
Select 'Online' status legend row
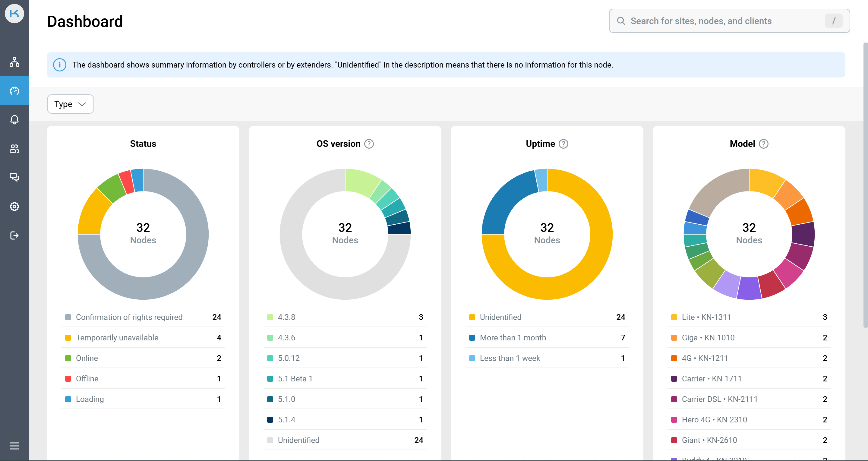tap(143, 358)
